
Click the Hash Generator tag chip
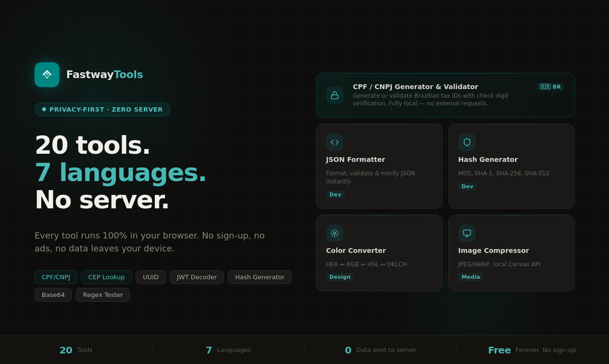[x=259, y=277]
